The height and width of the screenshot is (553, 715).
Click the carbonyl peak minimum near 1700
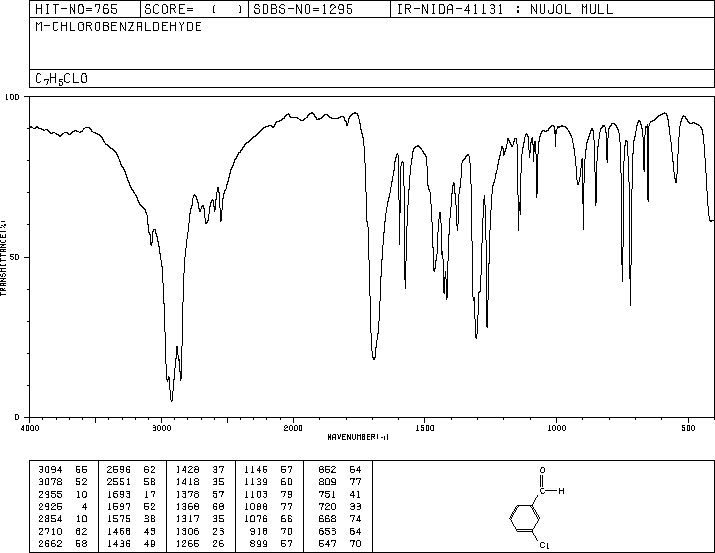tap(373, 357)
